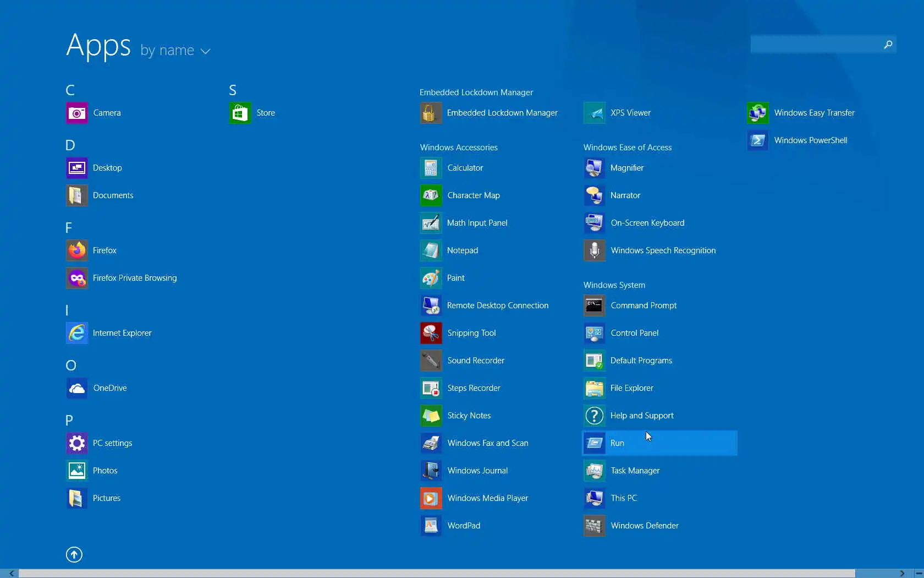Open Character Map icon
Viewport: 924px width, 578px height.
(431, 195)
